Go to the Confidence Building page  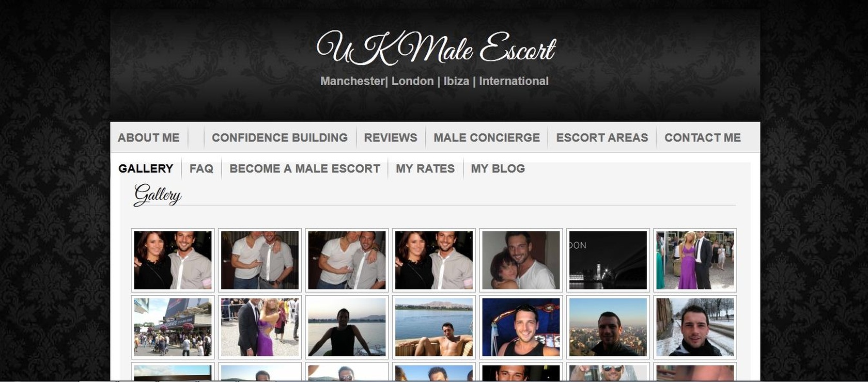(280, 138)
